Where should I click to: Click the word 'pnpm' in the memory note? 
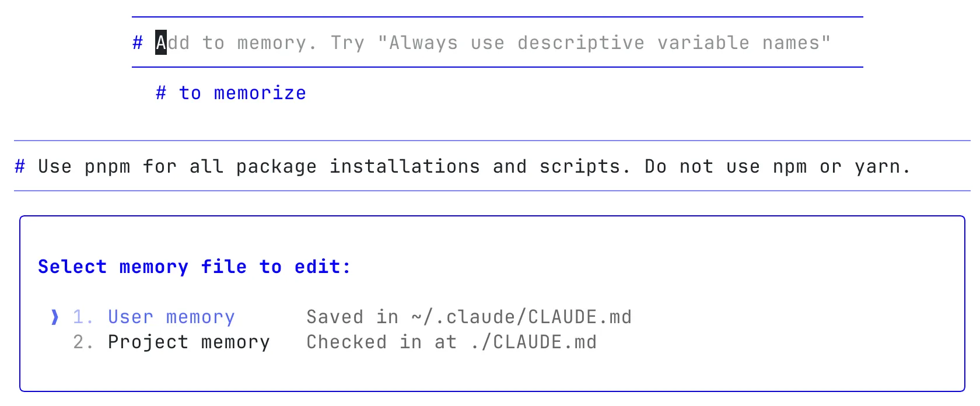pyautogui.click(x=107, y=166)
